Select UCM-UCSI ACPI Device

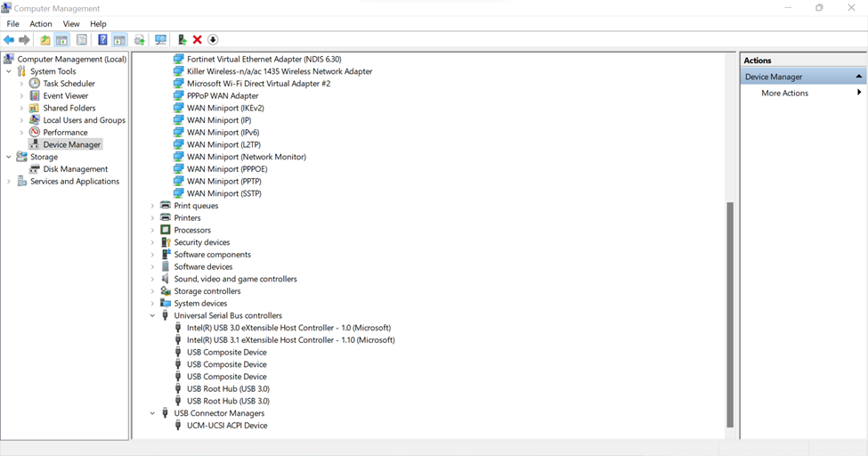227,425
